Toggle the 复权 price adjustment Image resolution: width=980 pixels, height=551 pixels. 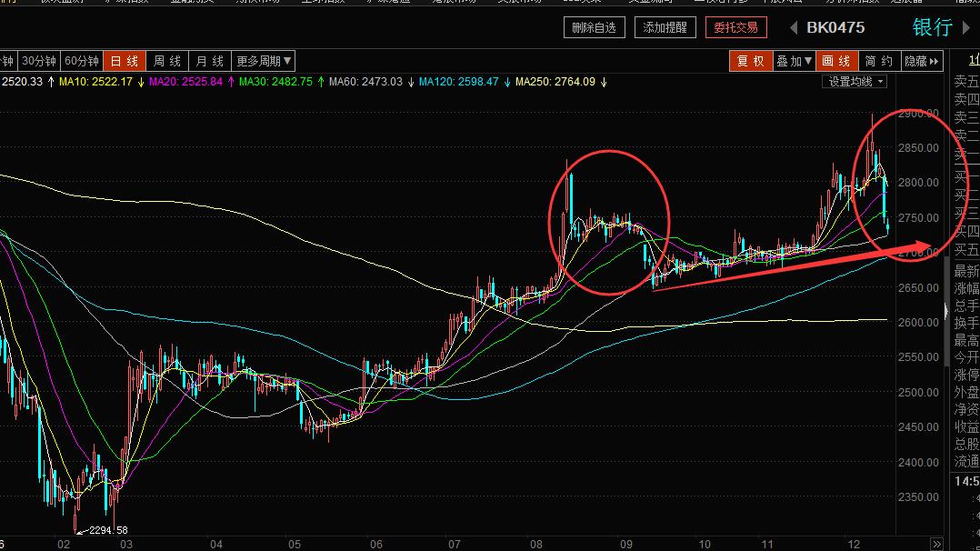[751, 61]
